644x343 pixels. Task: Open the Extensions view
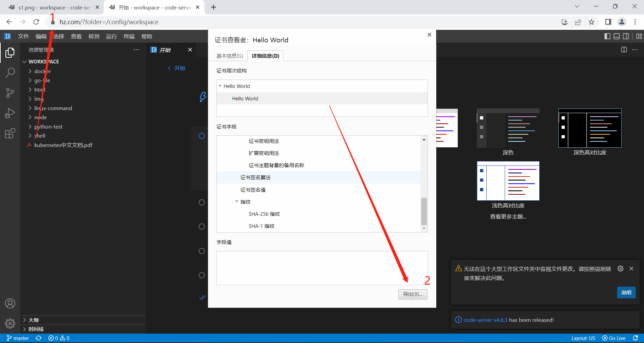pos(10,133)
